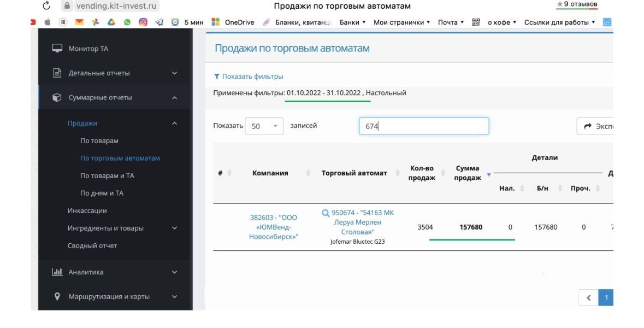
Task: Open the WhatsApp bookmark icon
Action: (127, 22)
